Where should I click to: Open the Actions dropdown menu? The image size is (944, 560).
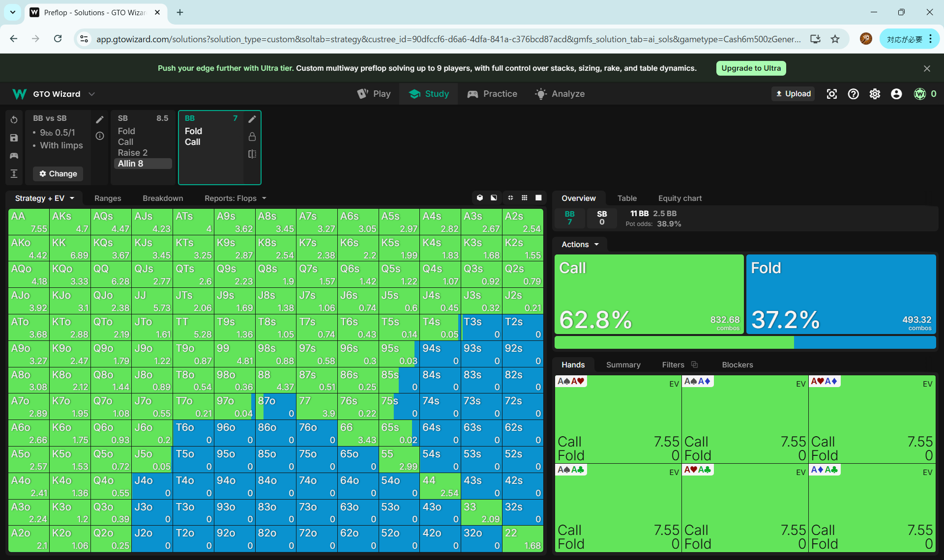[x=580, y=244]
